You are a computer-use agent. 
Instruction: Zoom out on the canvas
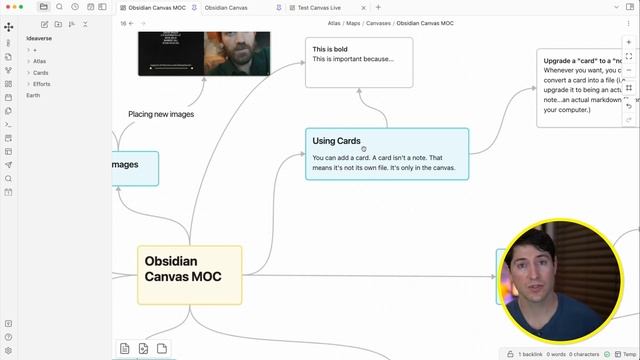click(629, 70)
